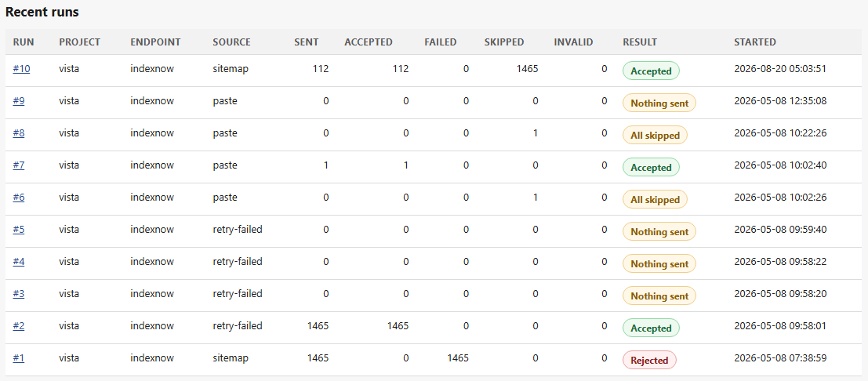Viewport: 868px width, 381px height.
Task: Click skipped count 1465 in run #10
Action: click(x=526, y=69)
